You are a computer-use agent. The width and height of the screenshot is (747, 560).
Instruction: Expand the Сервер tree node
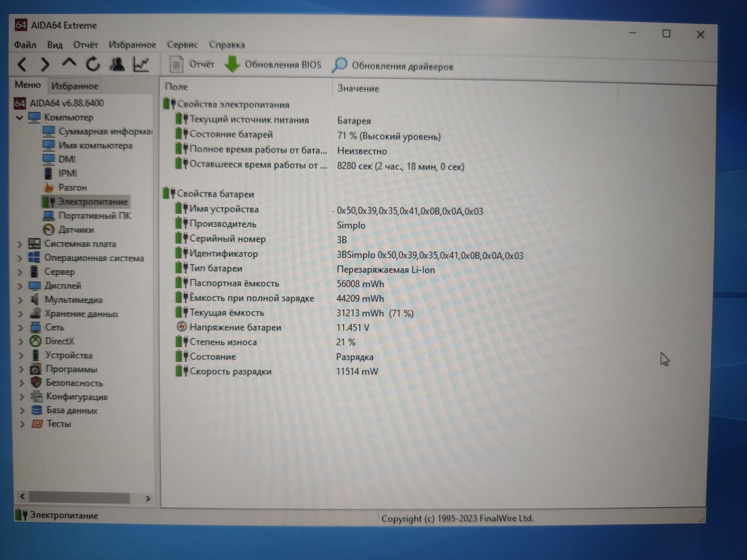tap(20, 272)
